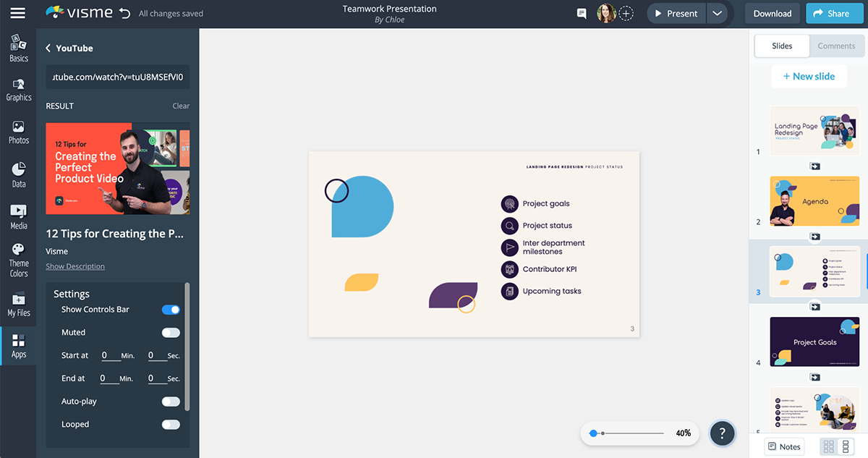
Task: Click the zoom slider handle
Action: pos(593,433)
